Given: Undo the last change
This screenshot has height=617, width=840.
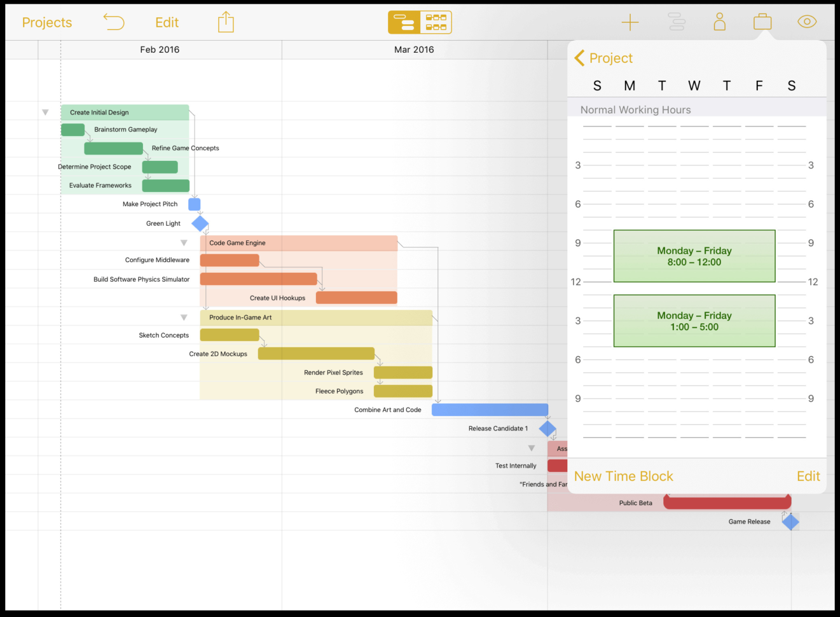Looking at the screenshot, I should pos(113,22).
